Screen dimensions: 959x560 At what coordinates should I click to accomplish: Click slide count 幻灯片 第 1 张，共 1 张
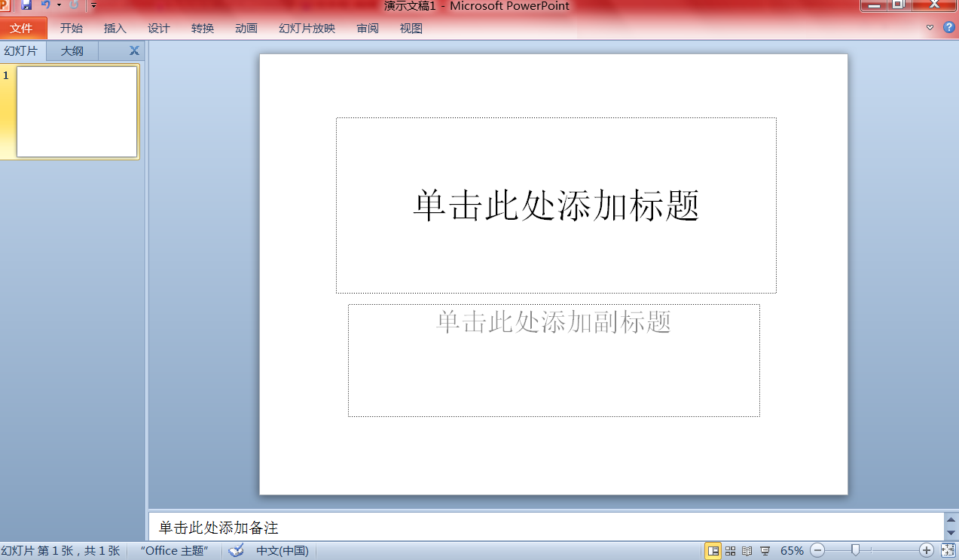(x=61, y=551)
